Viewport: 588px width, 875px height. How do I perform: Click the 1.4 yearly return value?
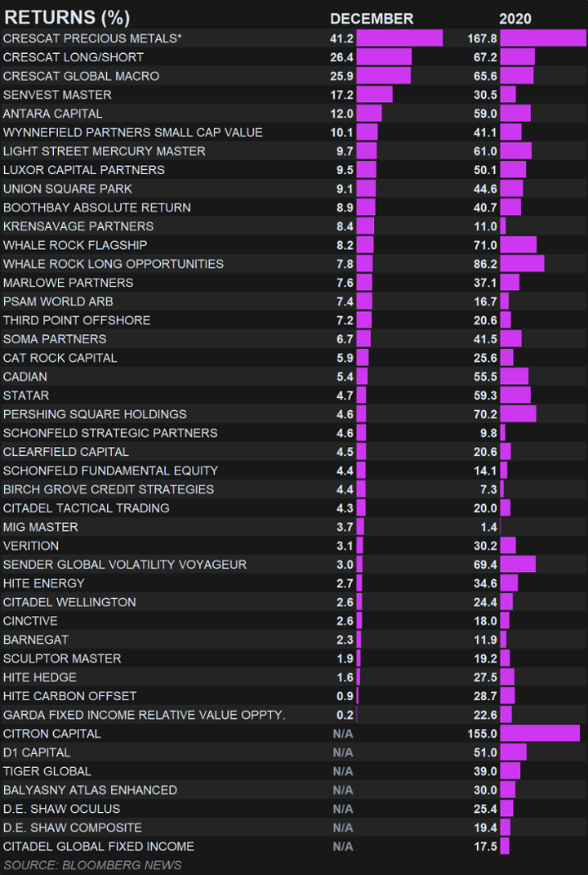[x=488, y=527]
